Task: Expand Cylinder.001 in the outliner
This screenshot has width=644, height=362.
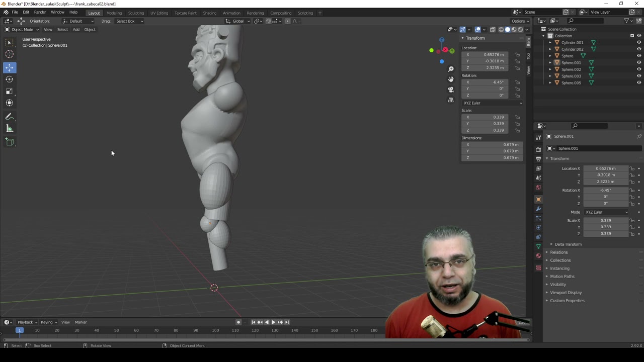Action: pos(550,42)
